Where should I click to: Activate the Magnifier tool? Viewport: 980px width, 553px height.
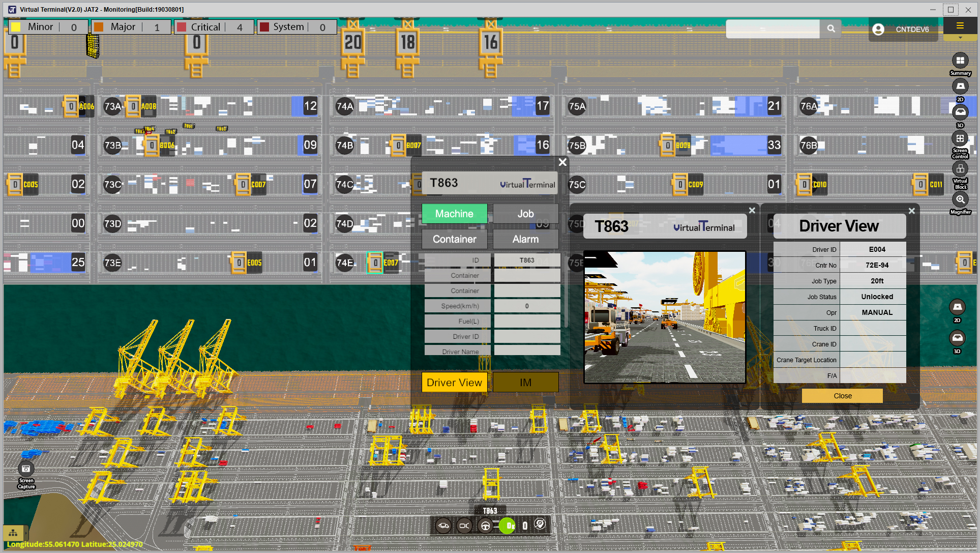pos(960,199)
